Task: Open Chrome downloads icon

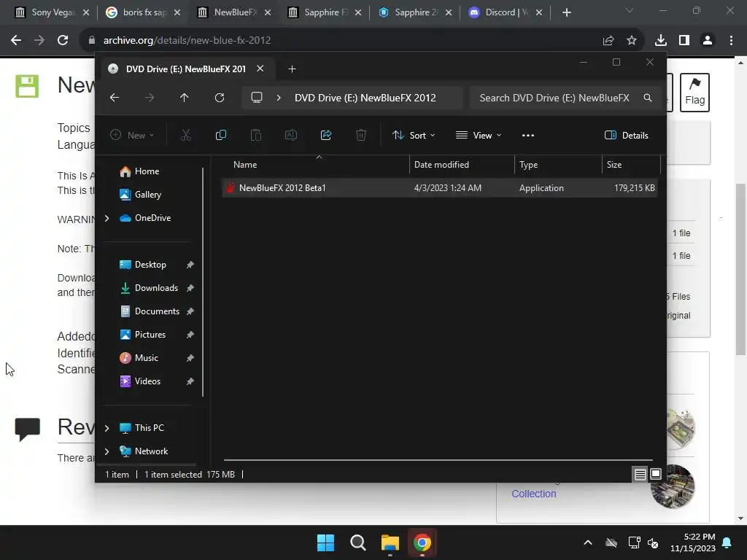Action: [661, 41]
